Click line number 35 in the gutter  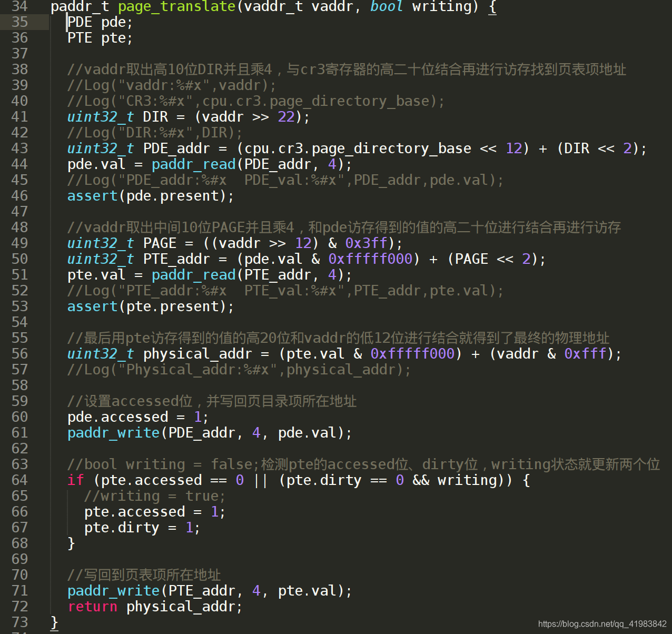tap(19, 22)
